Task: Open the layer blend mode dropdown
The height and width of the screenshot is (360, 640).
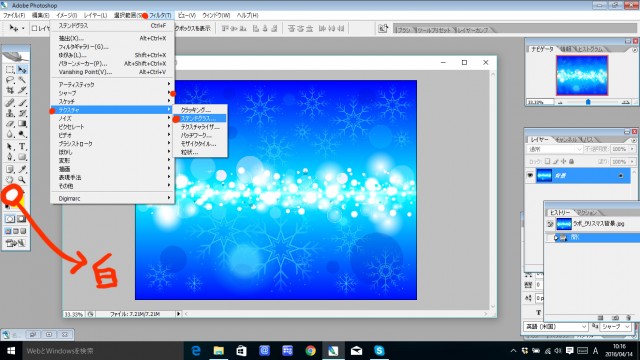Action: pyautogui.click(x=554, y=149)
